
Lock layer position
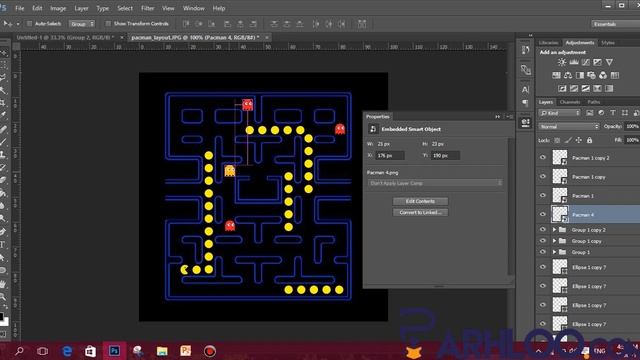(578, 140)
